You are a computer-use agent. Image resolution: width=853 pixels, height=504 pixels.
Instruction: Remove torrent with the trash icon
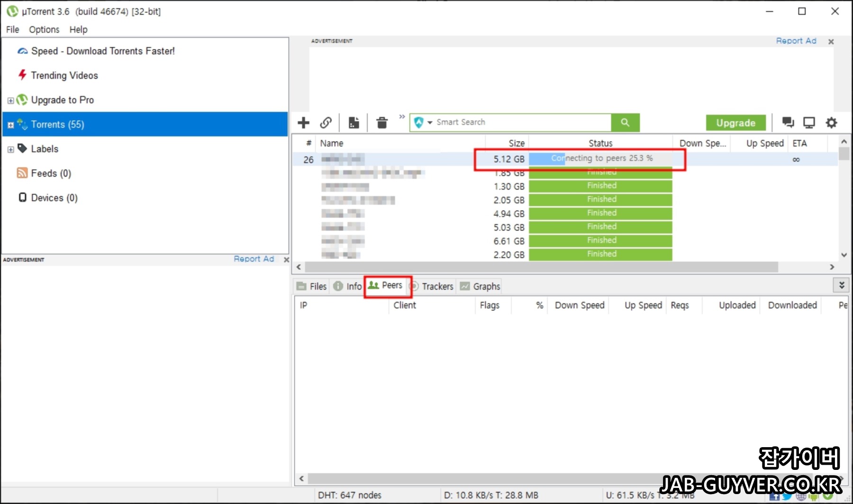click(381, 123)
